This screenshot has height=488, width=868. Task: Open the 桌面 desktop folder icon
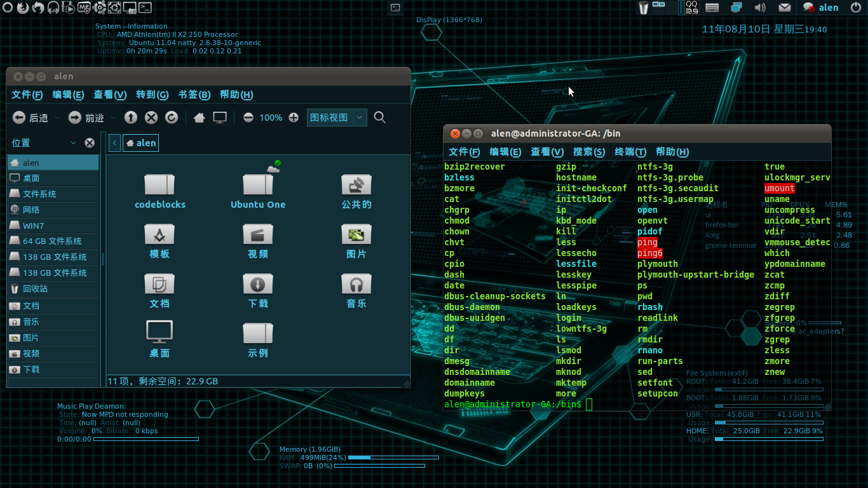pos(159,339)
